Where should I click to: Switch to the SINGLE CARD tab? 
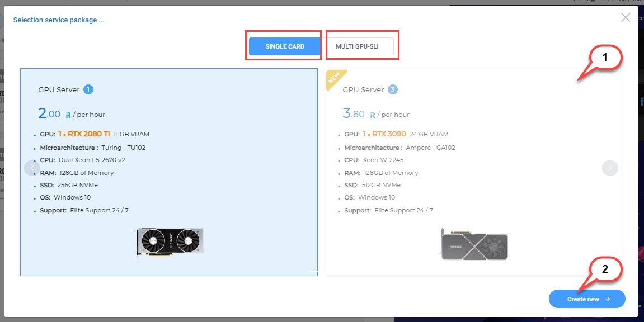pos(285,46)
